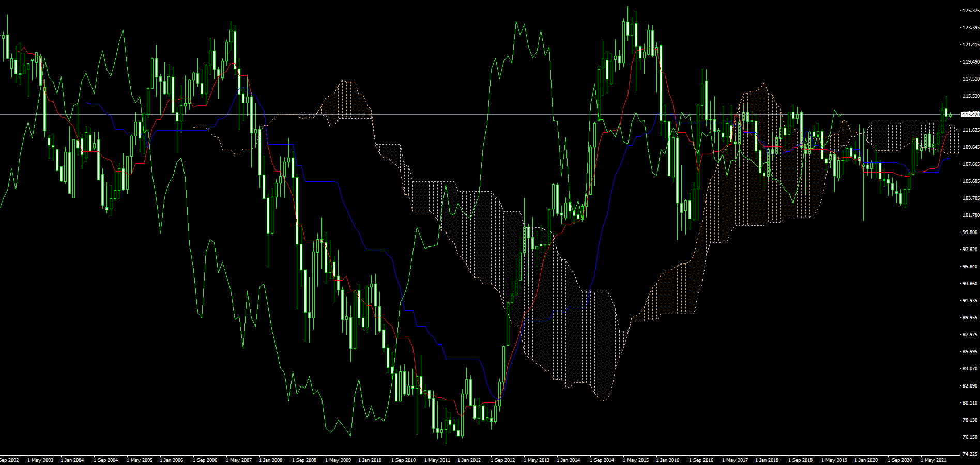980x465 pixels.
Task: Pick 1 May 2011 on time axis
Action: [x=437, y=460]
